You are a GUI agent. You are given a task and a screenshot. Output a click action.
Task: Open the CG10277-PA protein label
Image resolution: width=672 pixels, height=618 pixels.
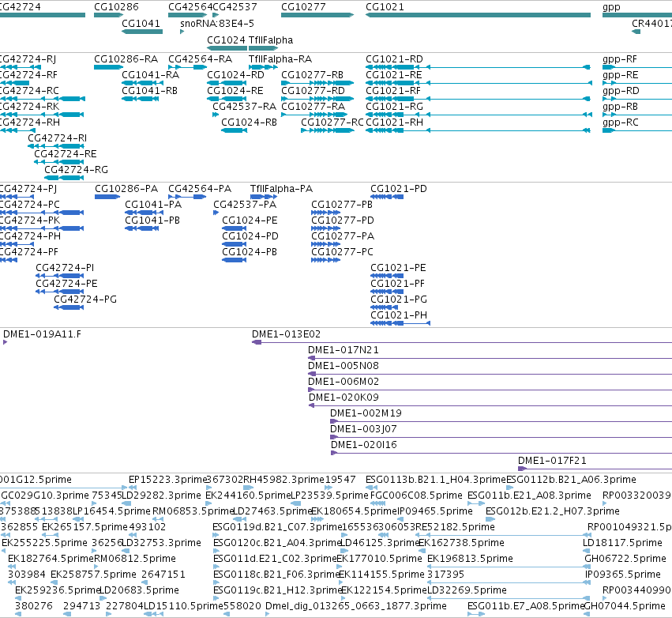pyautogui.click(x=343, y=236)
